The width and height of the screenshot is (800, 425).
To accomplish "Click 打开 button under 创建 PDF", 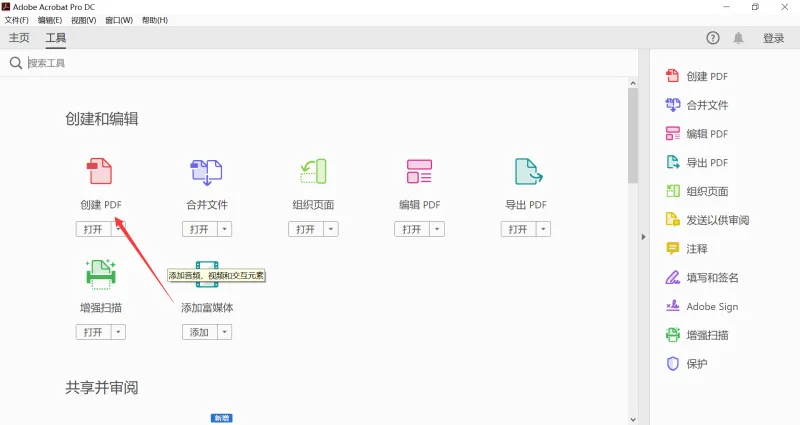I will [x=93, y=229].
